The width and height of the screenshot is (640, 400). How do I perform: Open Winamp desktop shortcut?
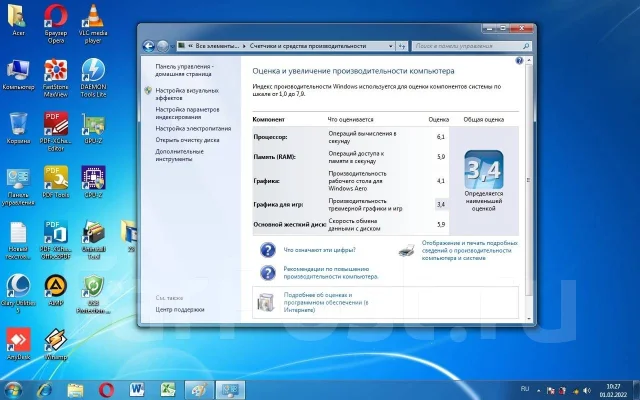click(56, 344)
